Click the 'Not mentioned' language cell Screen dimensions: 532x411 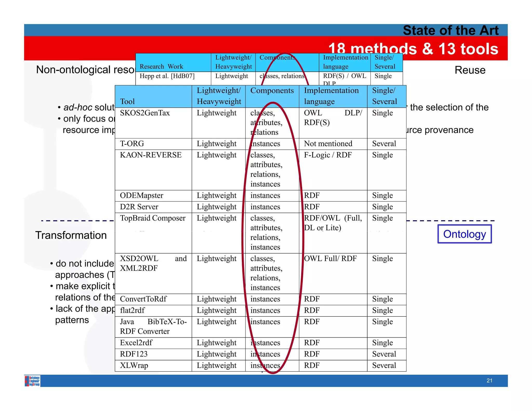pos(333,144)
